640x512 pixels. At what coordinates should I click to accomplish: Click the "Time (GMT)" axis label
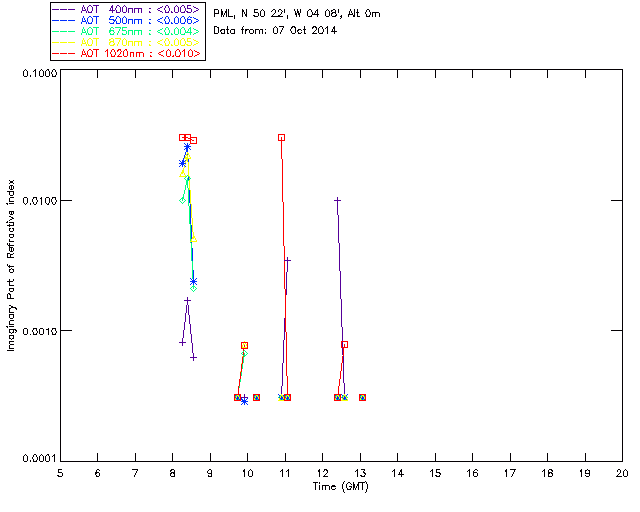coord(341,487)
